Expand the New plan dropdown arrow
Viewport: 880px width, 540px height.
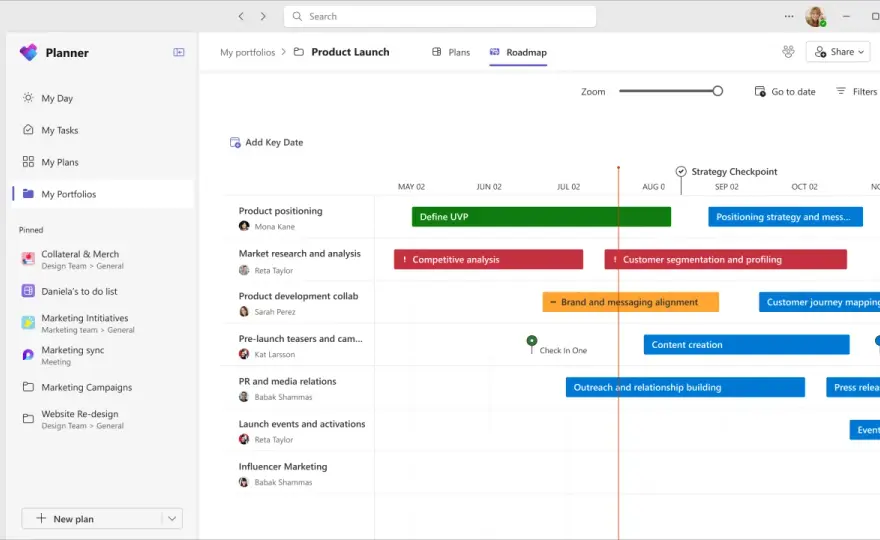coord(172,519)
